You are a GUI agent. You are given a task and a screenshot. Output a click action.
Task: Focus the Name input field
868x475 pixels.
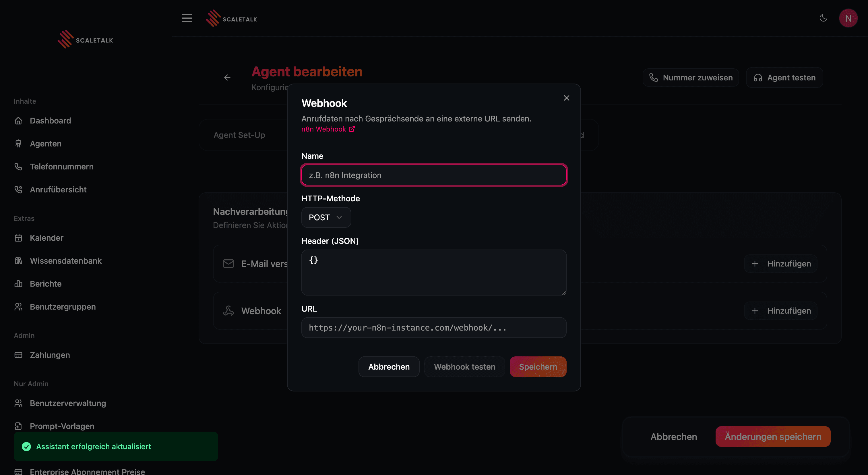434,175
